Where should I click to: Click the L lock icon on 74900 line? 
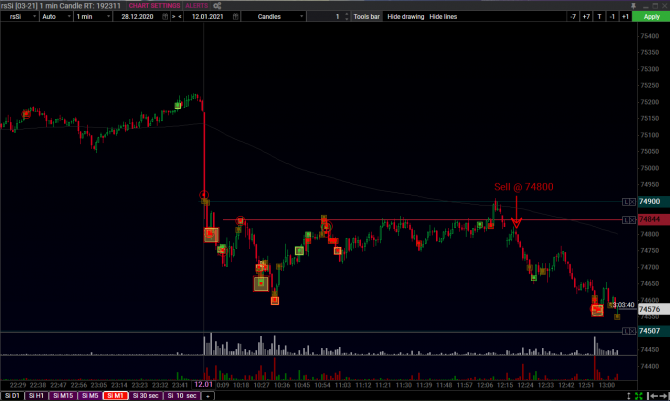pos(626,202)
